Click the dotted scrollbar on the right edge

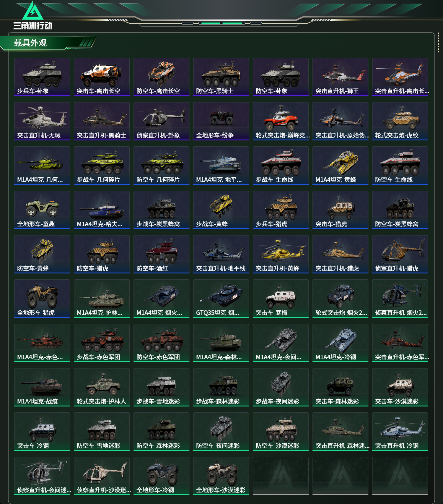438,43
